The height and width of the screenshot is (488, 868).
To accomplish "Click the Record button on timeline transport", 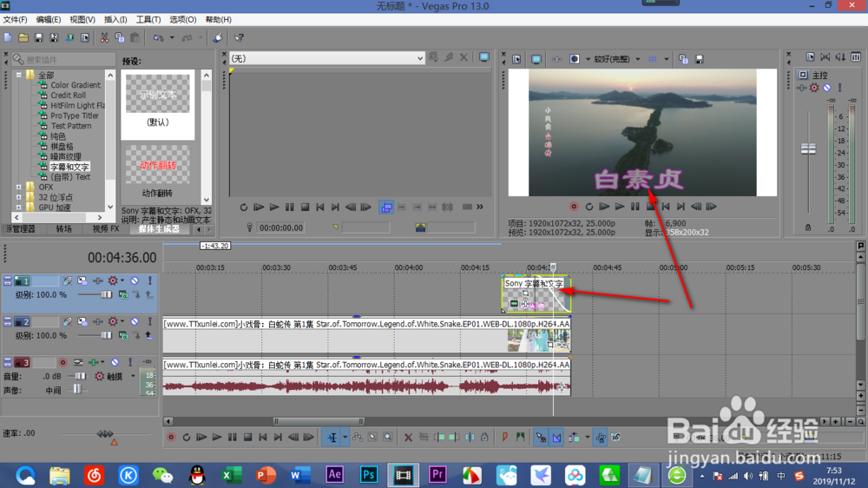I will click(x=171, y=437).
